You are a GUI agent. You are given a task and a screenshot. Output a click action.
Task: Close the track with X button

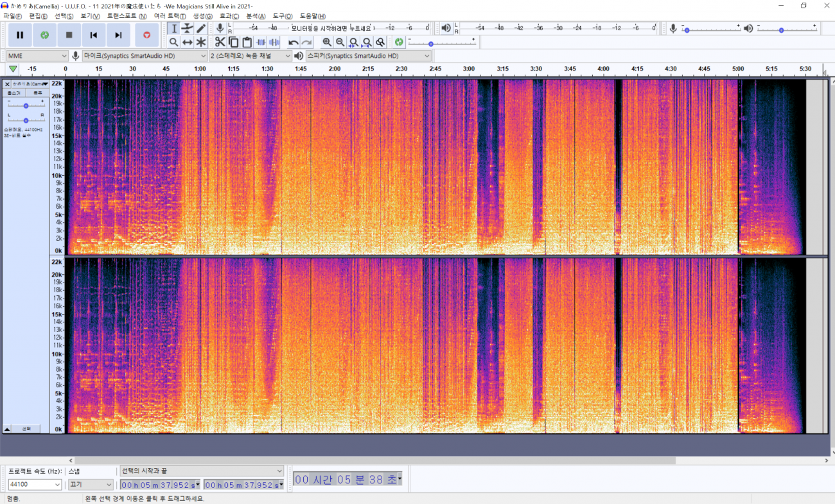tap(7, 84)
